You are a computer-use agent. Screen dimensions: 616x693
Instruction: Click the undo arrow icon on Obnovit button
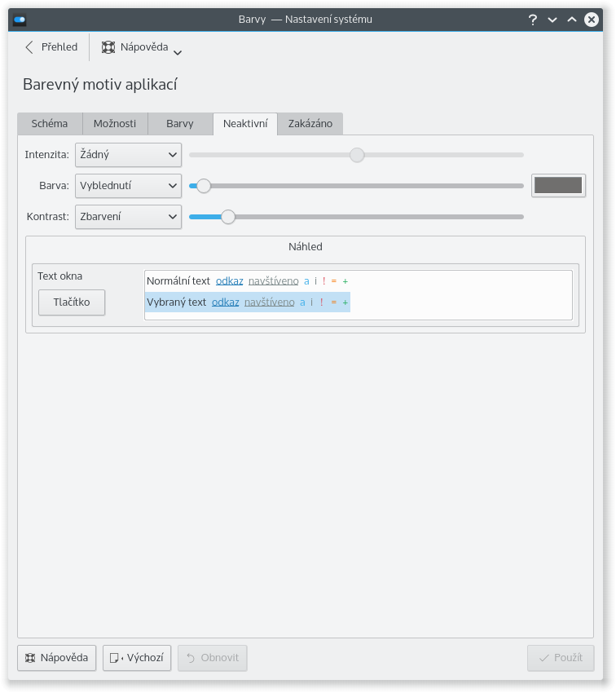click(x=191, y=658)
